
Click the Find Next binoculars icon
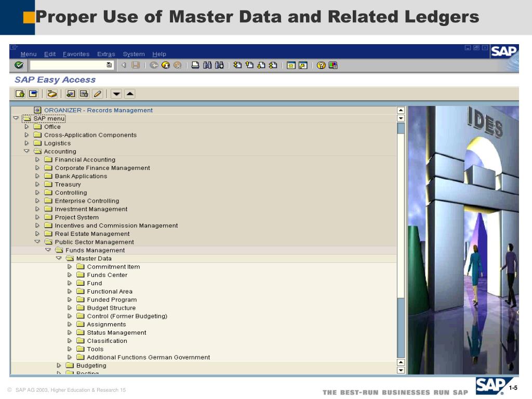click(219, 65)
